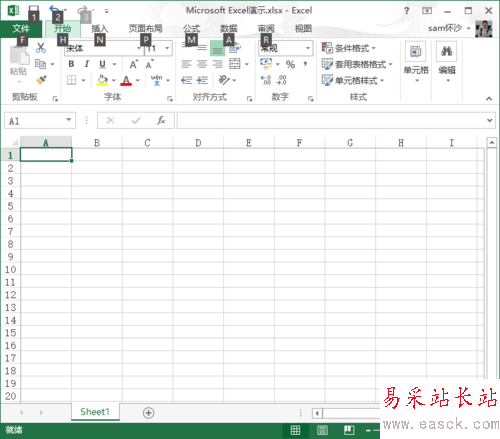Image resolution: width=500 pixels, height=439 pixels.
Task: Switch to the Formulas (公式) tab
Action: click(191, 28)
